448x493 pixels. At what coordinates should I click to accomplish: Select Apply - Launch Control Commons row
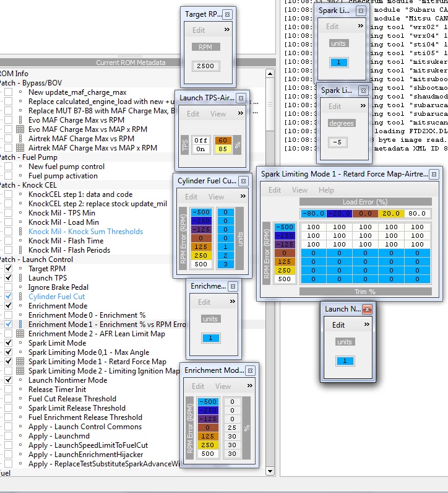click(85, 427)
